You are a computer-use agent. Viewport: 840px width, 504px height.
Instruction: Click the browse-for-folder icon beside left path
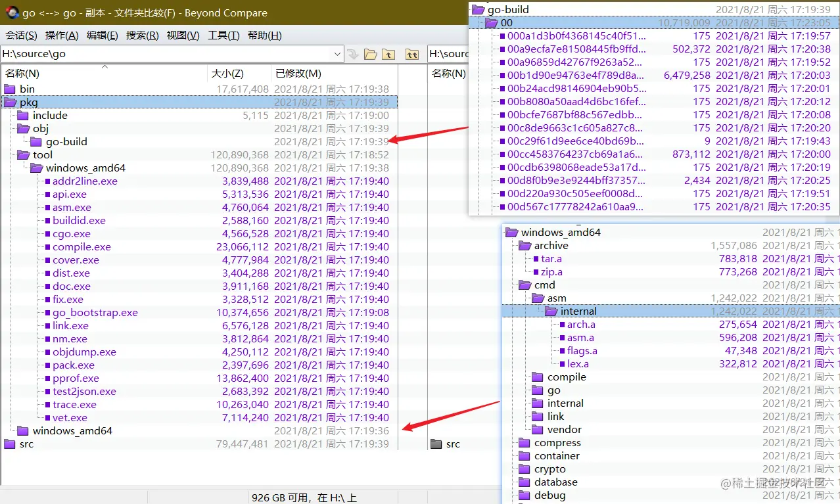click(x=370, y=54)
